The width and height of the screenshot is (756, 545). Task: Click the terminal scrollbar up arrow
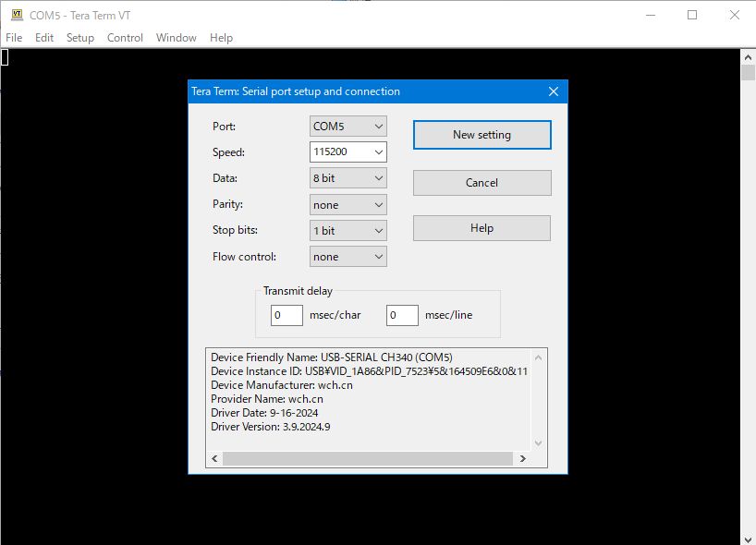pos(748,56)
